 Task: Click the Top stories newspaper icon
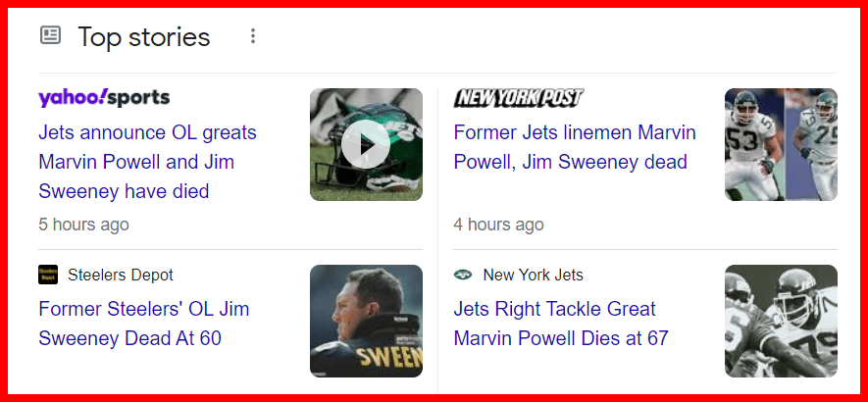point(50,36)
